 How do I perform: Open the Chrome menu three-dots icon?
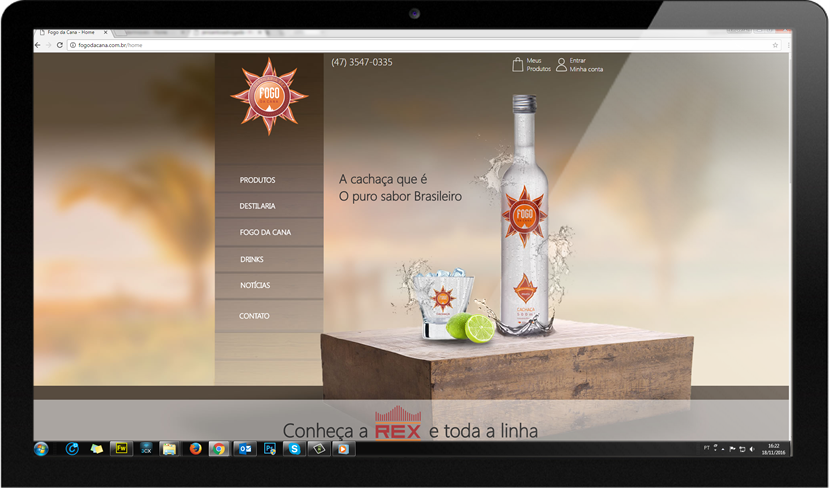pos(788,45)
